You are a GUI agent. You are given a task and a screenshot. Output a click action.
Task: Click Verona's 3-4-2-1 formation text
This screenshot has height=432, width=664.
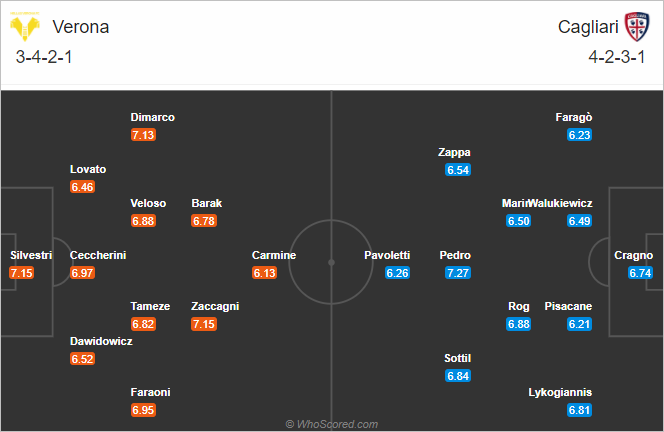(44, 57)
